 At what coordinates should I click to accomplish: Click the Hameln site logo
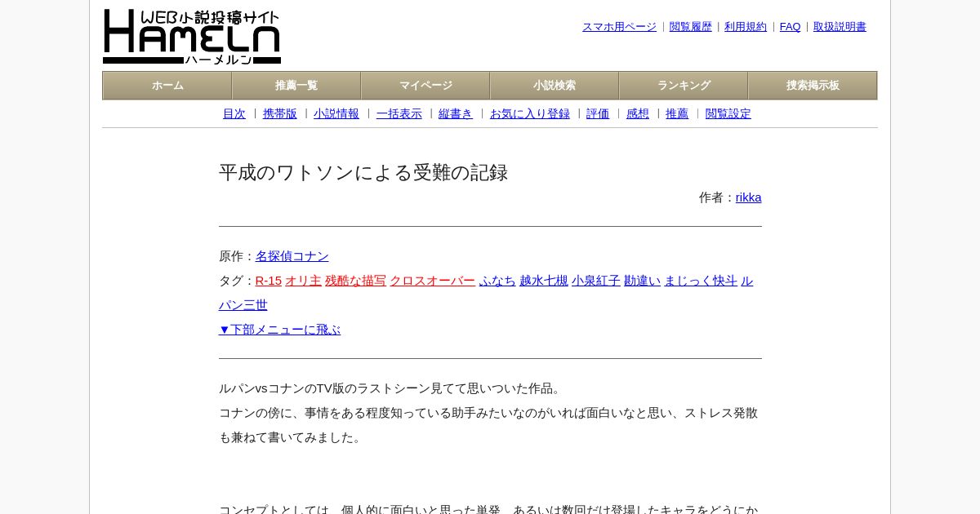[x=192, y=37]
